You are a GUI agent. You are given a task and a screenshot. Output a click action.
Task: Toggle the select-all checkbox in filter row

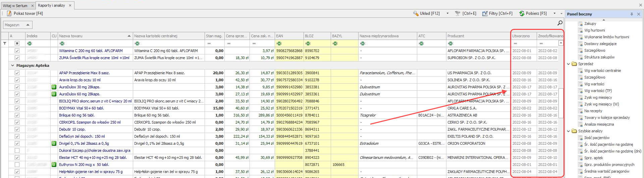17,43
